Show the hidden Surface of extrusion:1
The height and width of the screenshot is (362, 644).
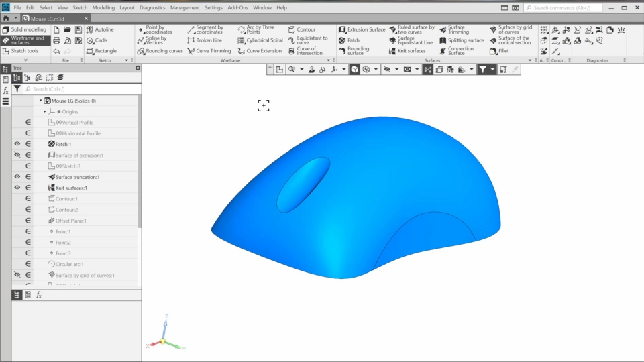pyautogui.click(x=17, y=155)
